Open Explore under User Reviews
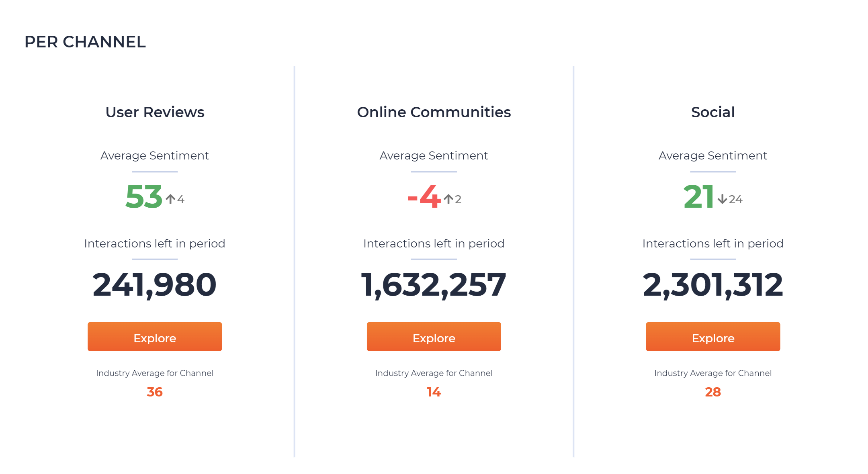This screenshot has width=868, height=474. (155, 337)
